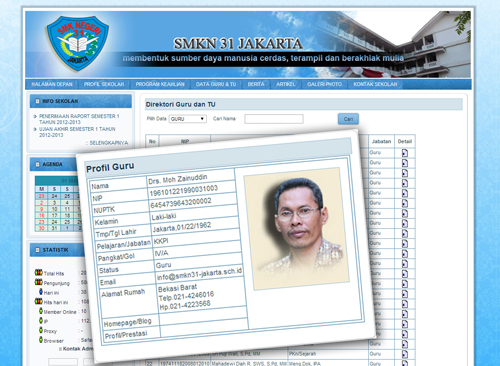Click the name Drs. Moh Zainuddin
The width and height of the screenshot is (500, 366).
tap(178, 179)
